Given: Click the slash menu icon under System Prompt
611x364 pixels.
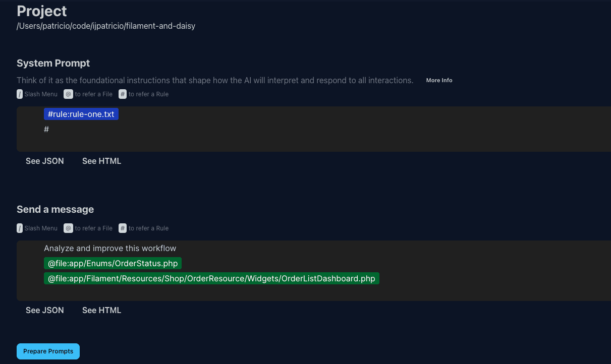Looking at the screenshot, I should coord(20,94).
